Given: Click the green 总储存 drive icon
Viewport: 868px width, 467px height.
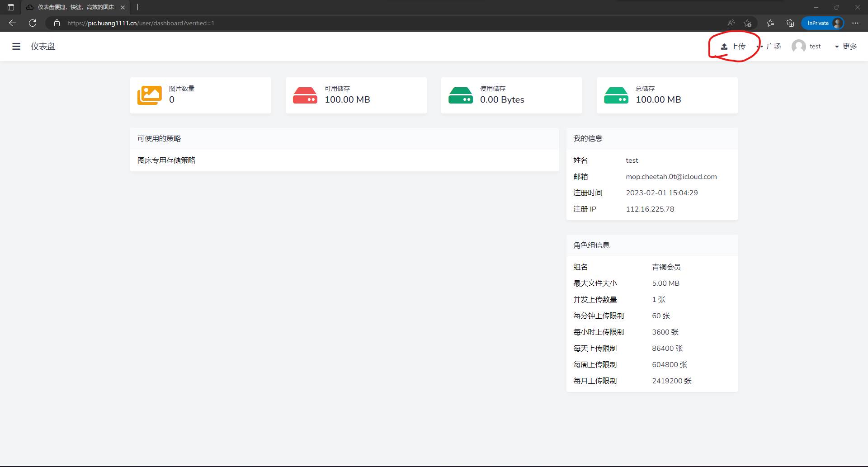Looking at the screenshot, I should (616, 95).
